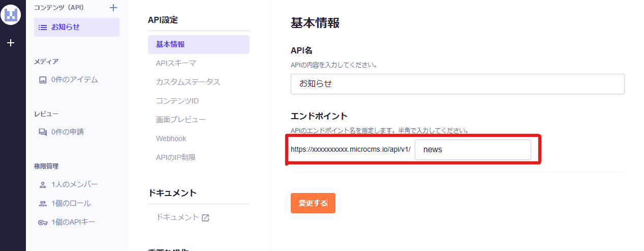Viewport: 644px width, 251px height.
Task: Click the endpoint name field containing news
Action: (472, 150)
